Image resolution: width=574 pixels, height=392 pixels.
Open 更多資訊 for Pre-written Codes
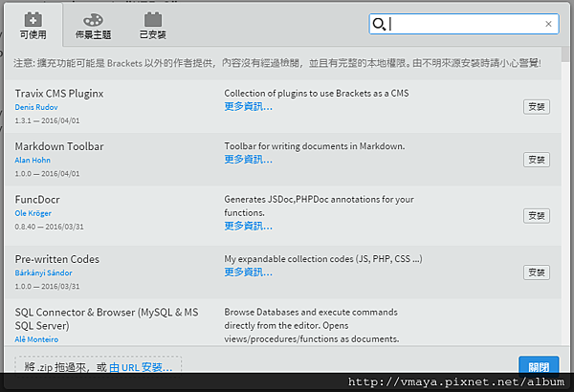tap(248, 272)
